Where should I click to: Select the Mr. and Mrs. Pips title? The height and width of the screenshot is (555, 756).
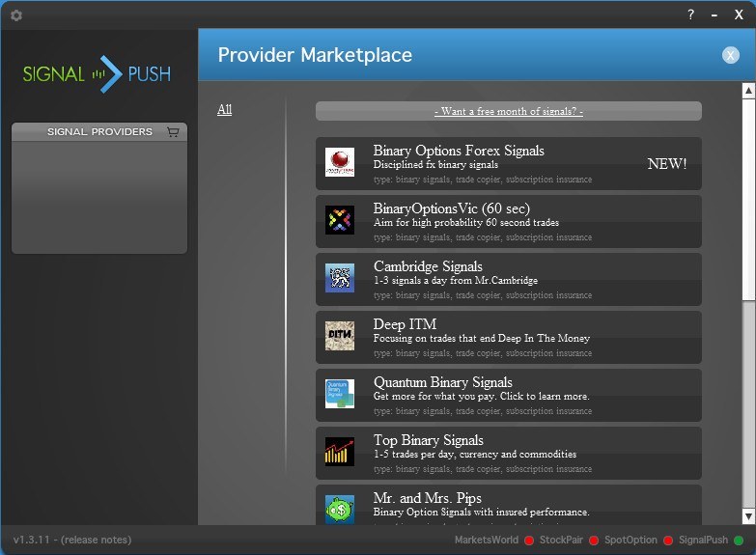tap(427, 498)
